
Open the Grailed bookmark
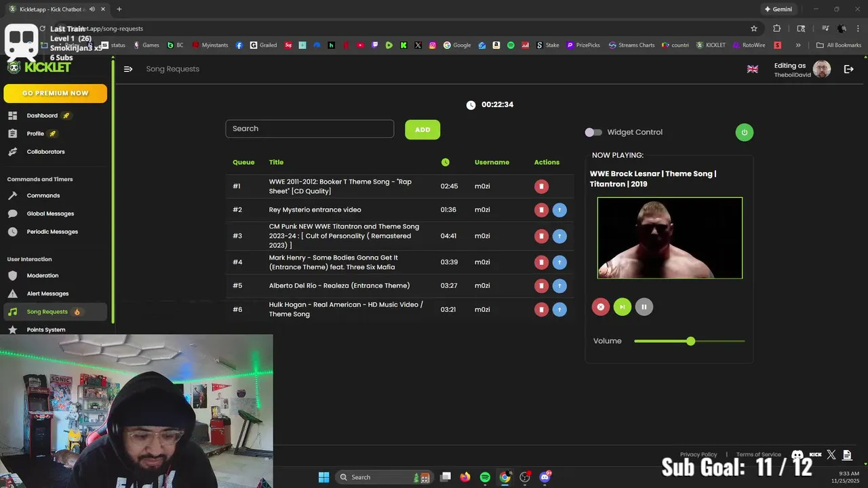pos(263,45)
